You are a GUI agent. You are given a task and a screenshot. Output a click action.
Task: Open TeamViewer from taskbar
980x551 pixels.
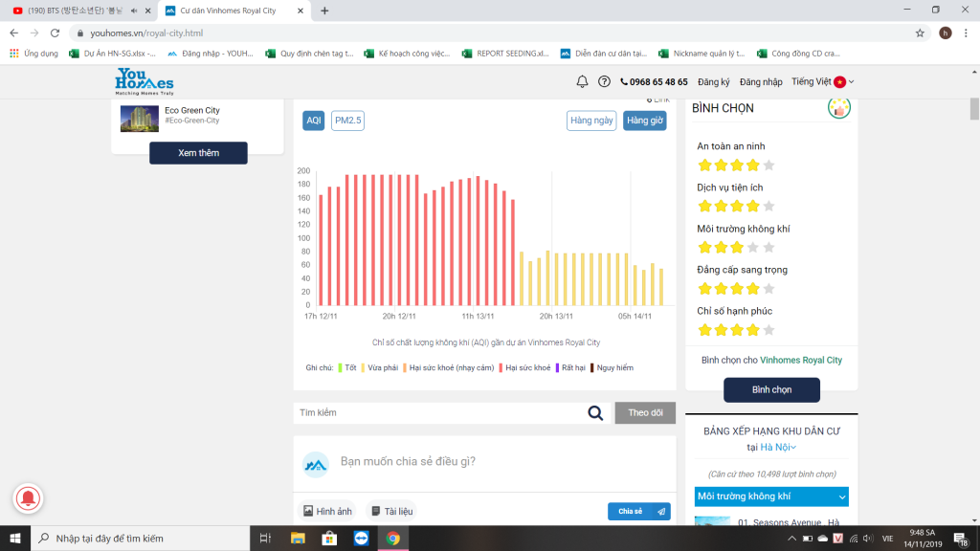click(361, 538)
